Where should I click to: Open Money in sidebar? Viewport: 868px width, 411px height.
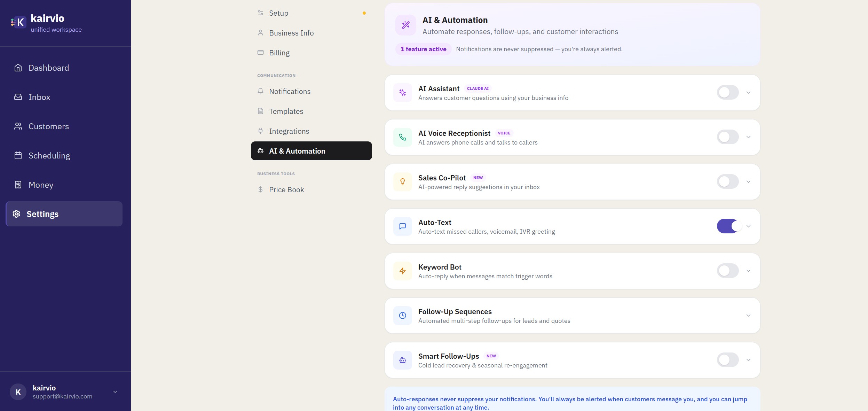64,185
